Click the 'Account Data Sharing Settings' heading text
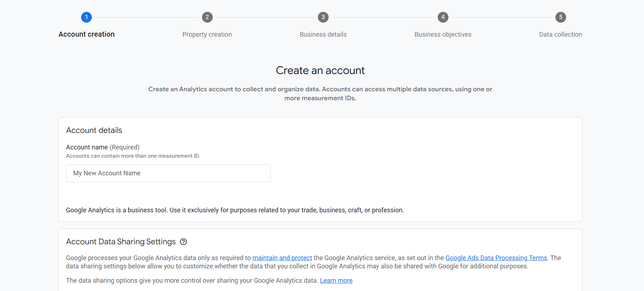This screenshot has width=644, height=291. [x=121, y=242]
